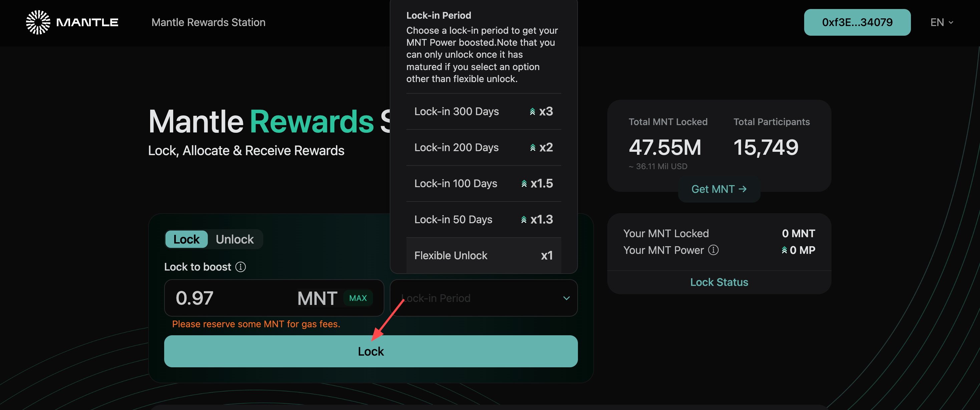Image resolution: width=980 pixels, height=410 pixels.
Task: Click the boost arrow icon beside x1.5
Action: (x=524, y=184)
